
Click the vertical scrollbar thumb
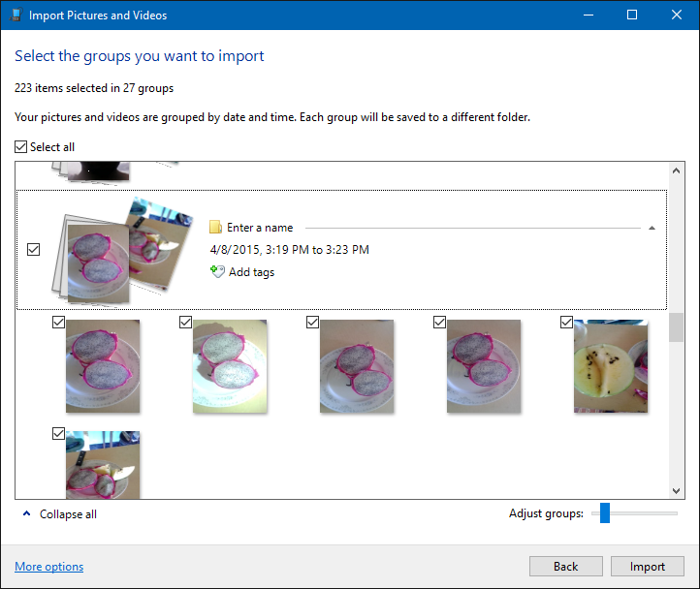point(676,327)
